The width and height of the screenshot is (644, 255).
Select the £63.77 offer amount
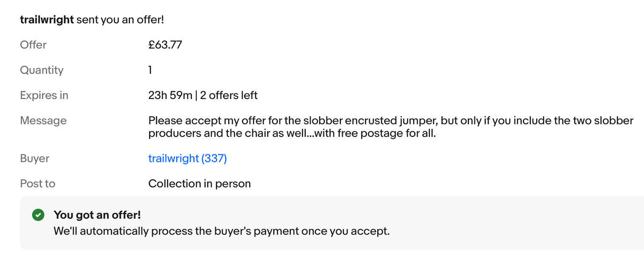[165, 45]
